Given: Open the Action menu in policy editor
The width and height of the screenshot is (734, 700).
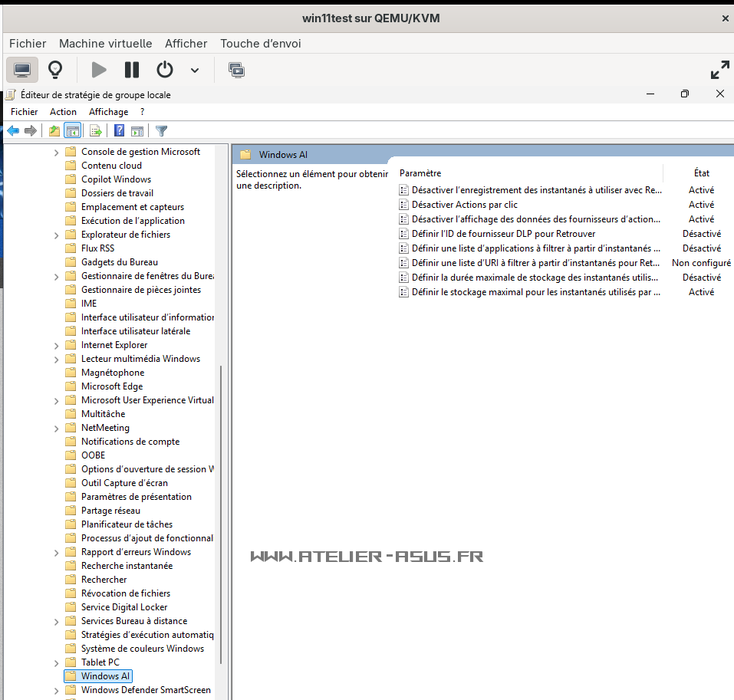Looking at the screenshot, I should pyautogui.click(x=63, y=112).
